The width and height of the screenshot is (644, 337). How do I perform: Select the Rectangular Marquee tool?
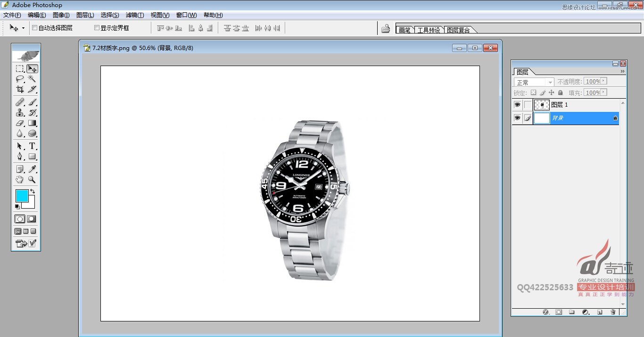20,69
